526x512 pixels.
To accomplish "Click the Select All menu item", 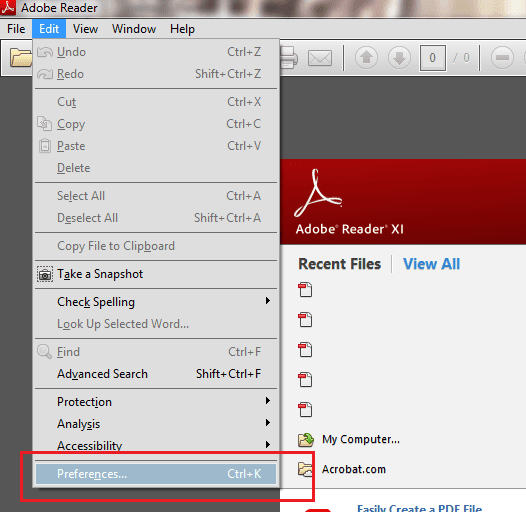I will [x=156, y=196].
